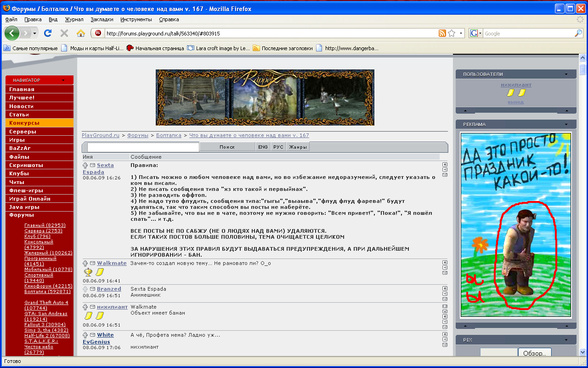Click the profile icon beside Sexta Espada
This screenshot has height=368, width=588.
point(85,165)
